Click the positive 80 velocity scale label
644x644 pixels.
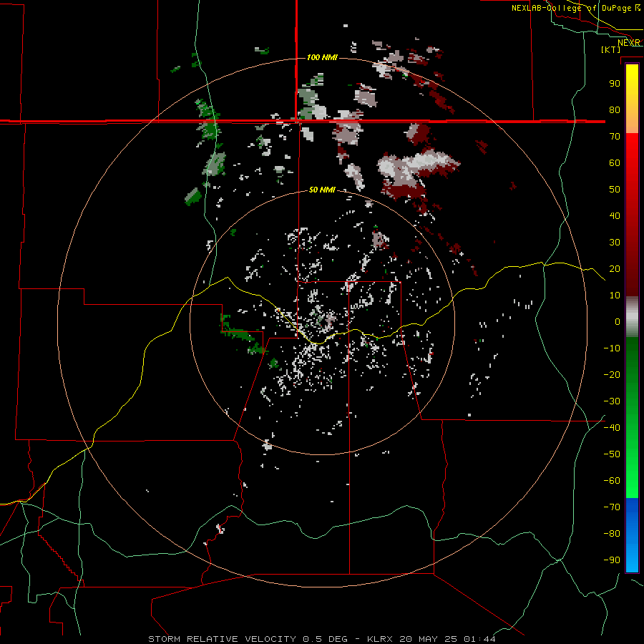click(x=615, y=109)
